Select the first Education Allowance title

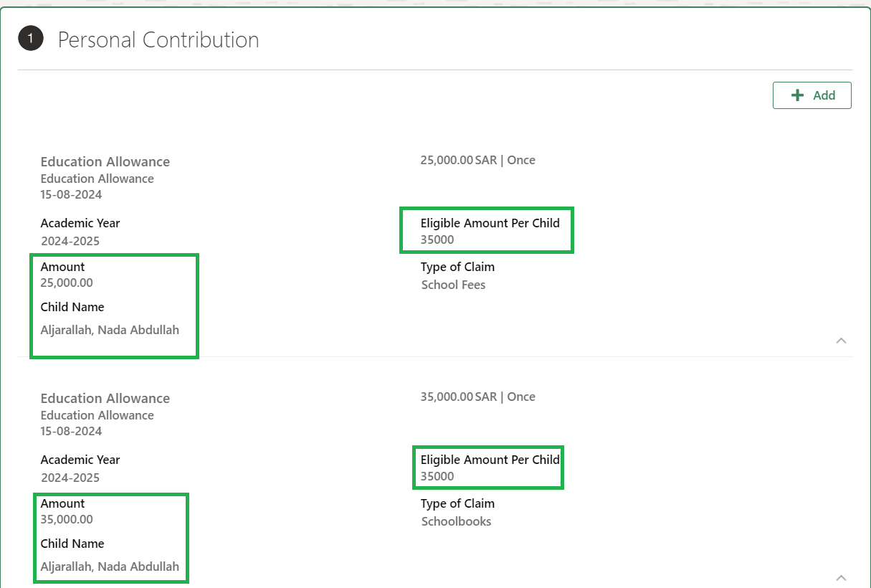[x=105, y=161]
